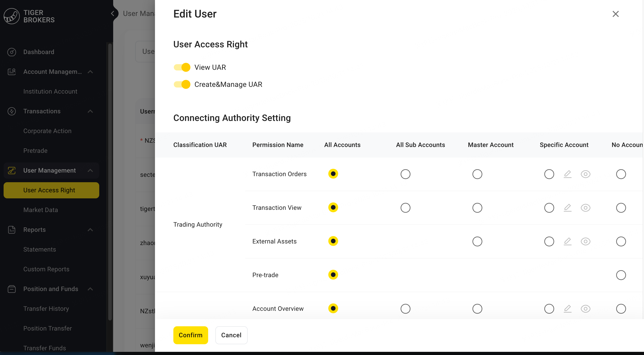
Task: Collapse the Account Management section chevron
Action: click(90, 72)
